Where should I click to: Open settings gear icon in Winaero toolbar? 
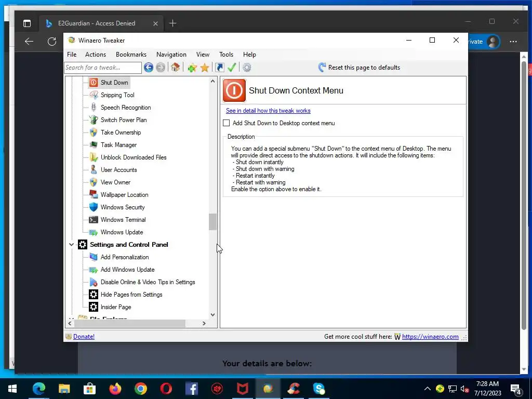pyautogui.click(x=247, y=68)
